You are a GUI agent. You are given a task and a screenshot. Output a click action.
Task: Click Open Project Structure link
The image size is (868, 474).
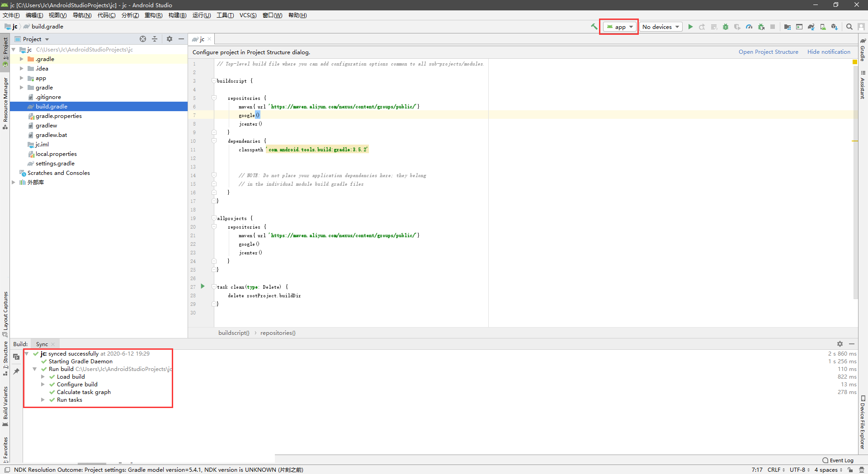coord(768,52)
